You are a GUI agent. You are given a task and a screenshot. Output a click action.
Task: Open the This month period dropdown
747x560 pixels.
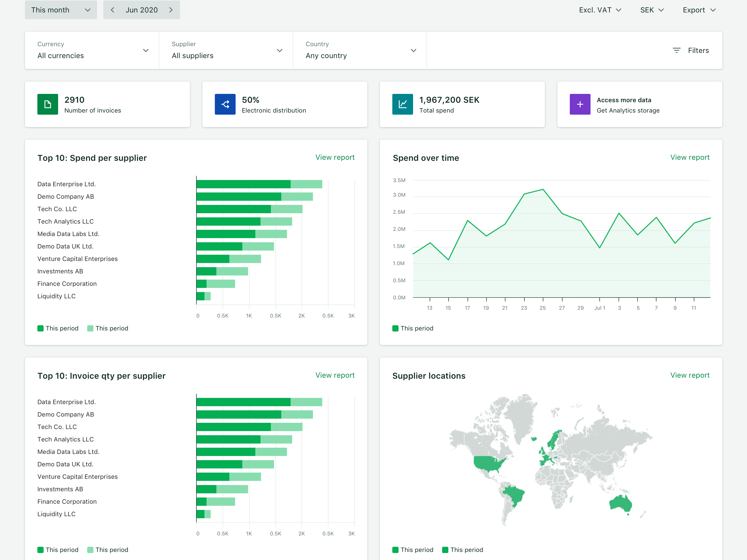pyautogui.click(x=61, y=10)
